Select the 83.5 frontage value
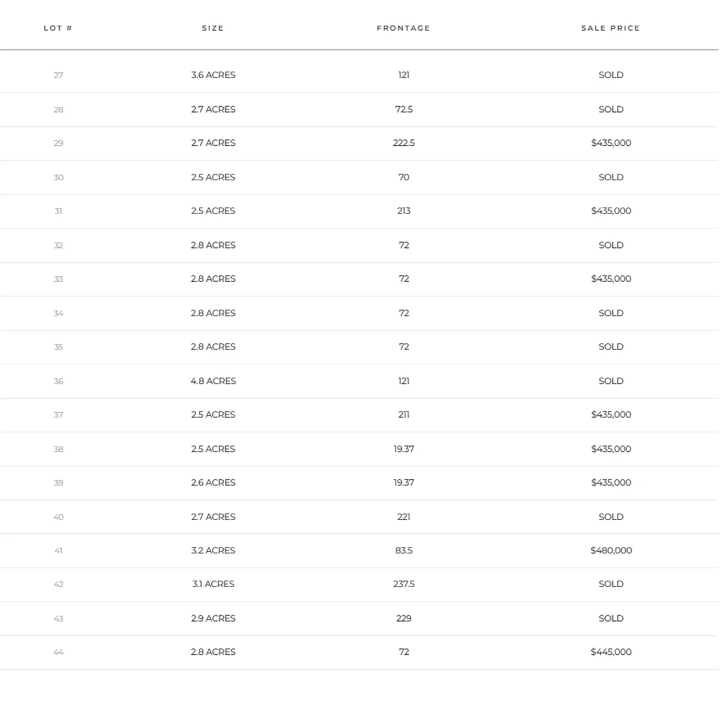Viewport: 728px width, 703px height. [403, 551]
